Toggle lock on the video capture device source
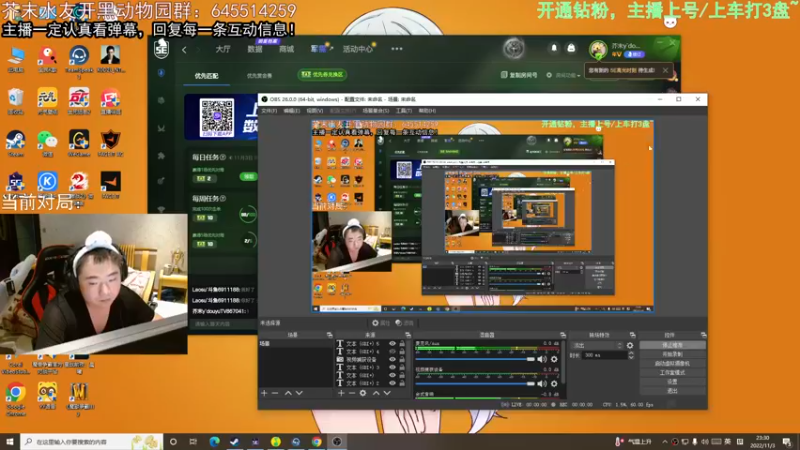 pos(402,359)
